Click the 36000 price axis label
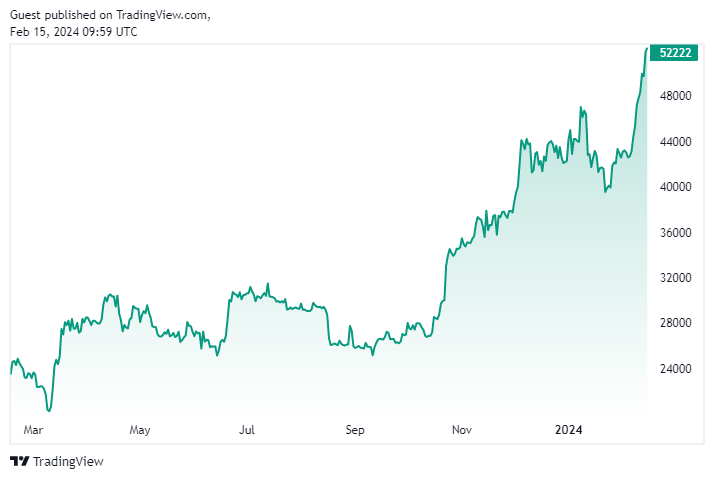 point(676,232)
